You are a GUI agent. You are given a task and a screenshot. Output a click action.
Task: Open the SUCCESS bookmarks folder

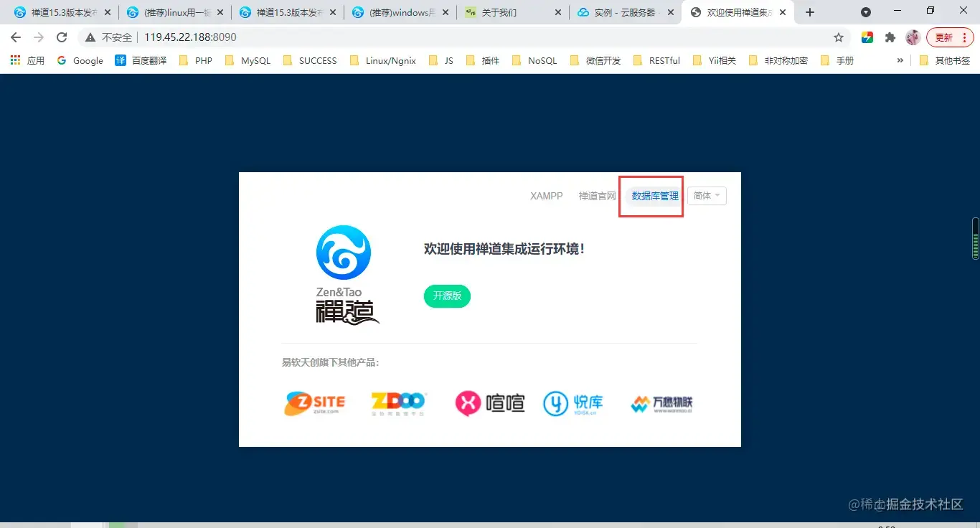309,60
